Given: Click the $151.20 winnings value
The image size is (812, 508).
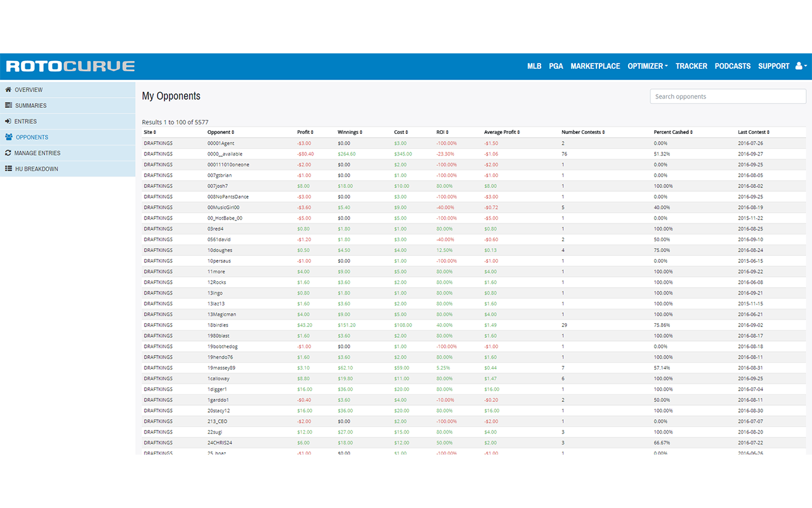Looking at the screenshot, I should point(346,326).
